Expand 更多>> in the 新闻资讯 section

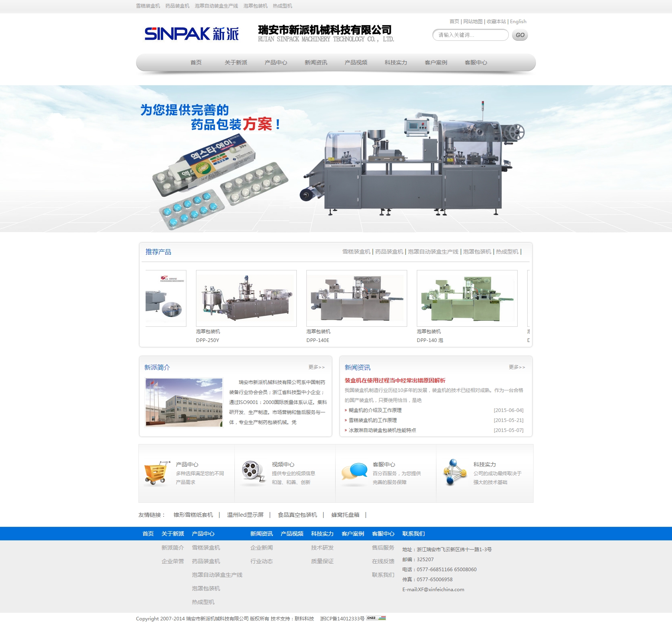(x=517, y=367)
